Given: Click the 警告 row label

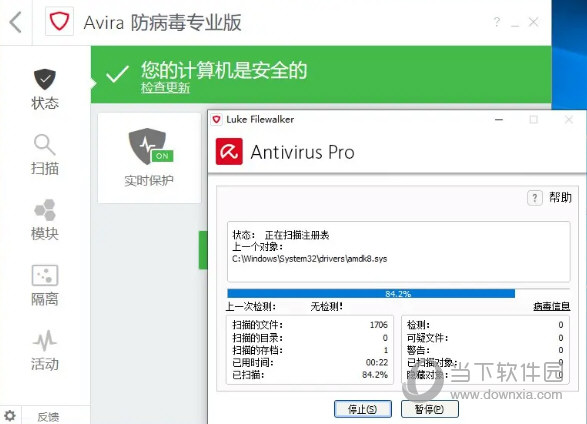Looking at the screenshot, I should (x=418, y=350).
